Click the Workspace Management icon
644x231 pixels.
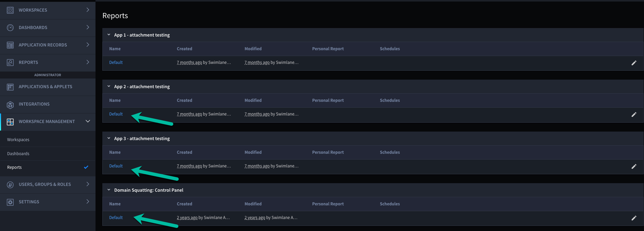click(x=10, y=122)
